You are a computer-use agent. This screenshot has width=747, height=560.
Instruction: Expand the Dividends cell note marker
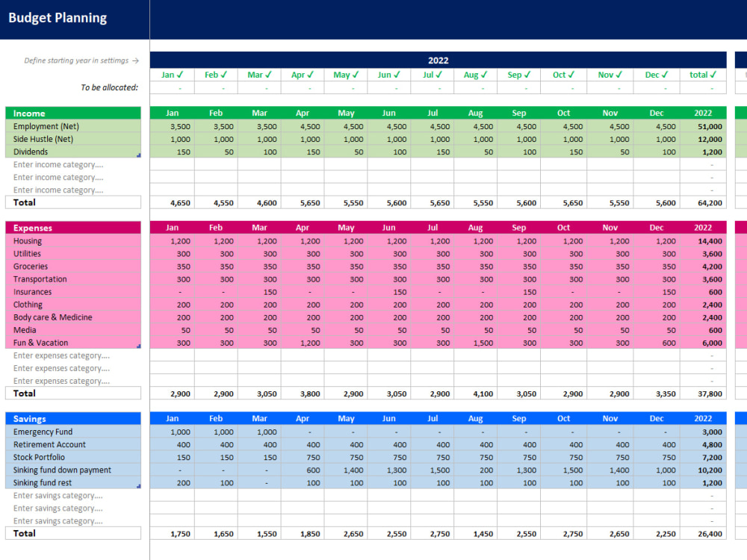coord(139,155)
